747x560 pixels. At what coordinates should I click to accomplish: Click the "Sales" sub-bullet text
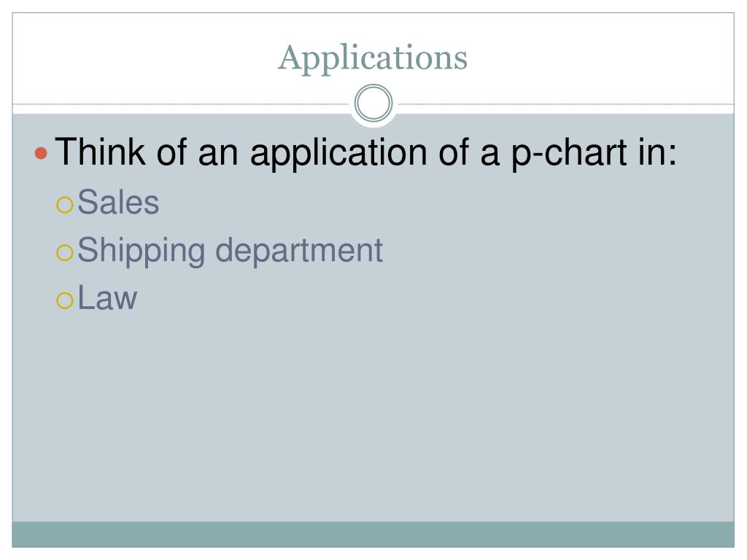click(118, 203)
